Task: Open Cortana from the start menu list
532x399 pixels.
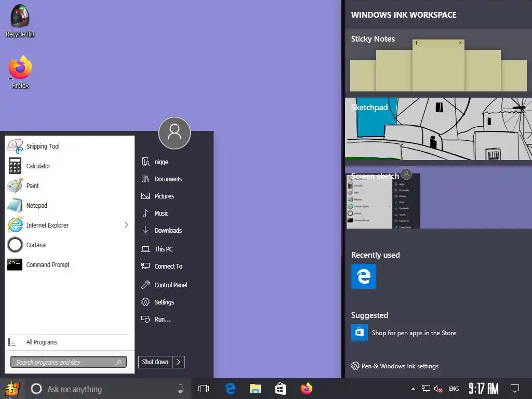Action: (x=70, y=245)
